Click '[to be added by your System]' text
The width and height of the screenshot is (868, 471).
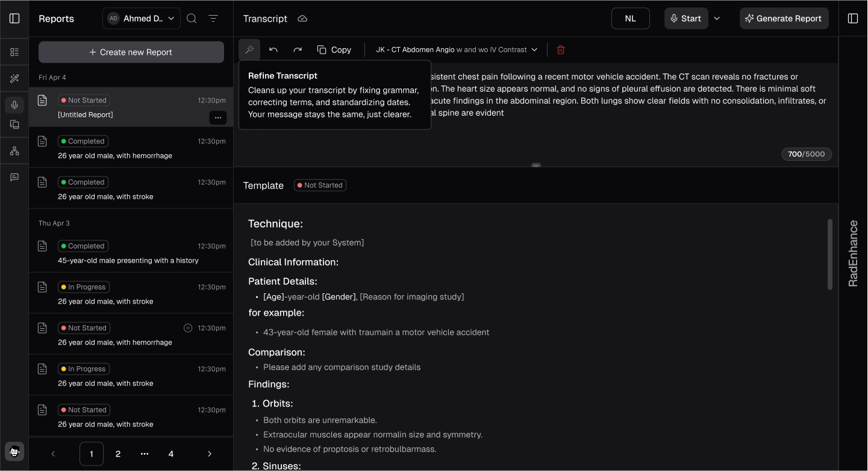pyautogui.click(x=307, y=243)
